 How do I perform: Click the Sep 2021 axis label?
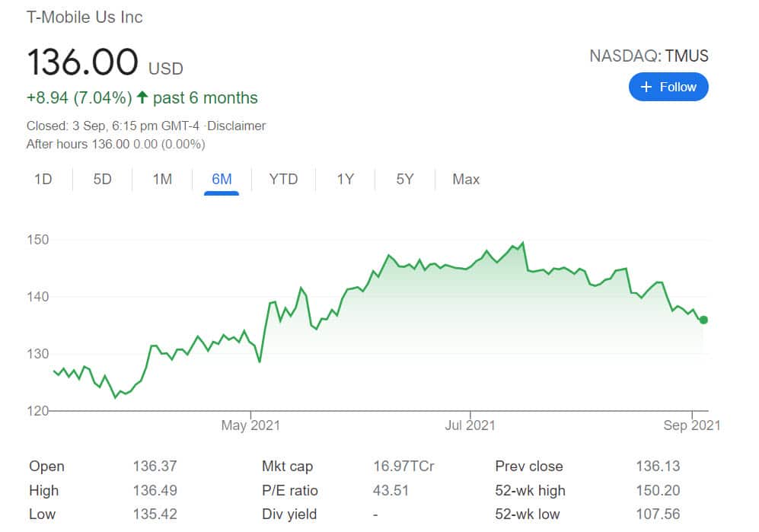click(692, 425)
